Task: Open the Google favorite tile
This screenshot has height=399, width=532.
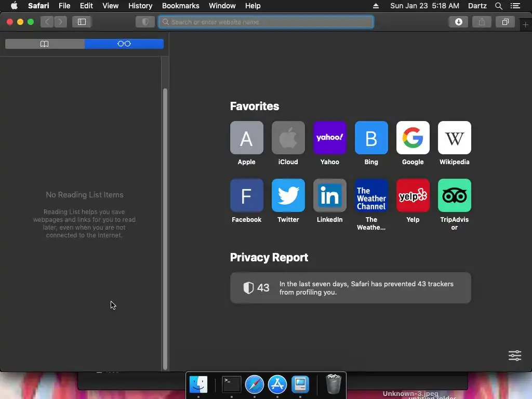Action: [x=413, y=138]
